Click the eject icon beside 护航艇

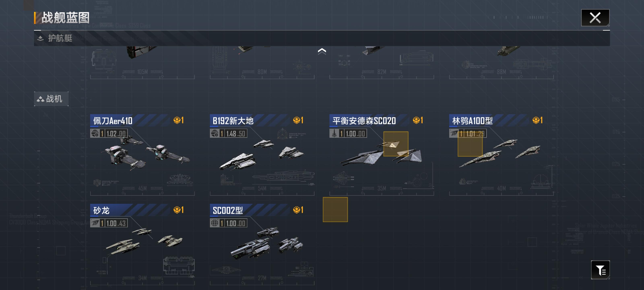(40, 38)
